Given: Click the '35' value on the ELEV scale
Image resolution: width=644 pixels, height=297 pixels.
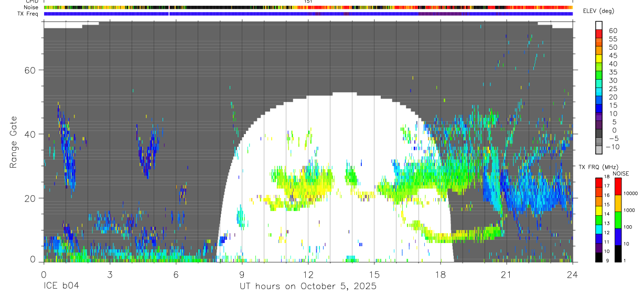Looking at the screenshot, I should (613, 72).
